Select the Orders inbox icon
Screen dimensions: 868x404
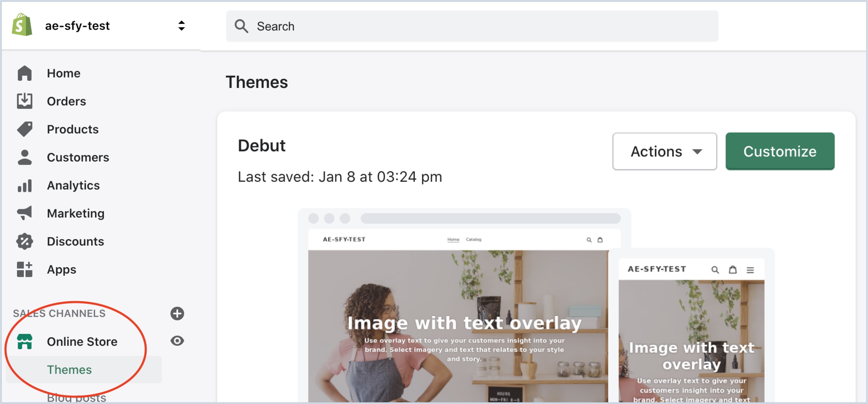[25, 101]
